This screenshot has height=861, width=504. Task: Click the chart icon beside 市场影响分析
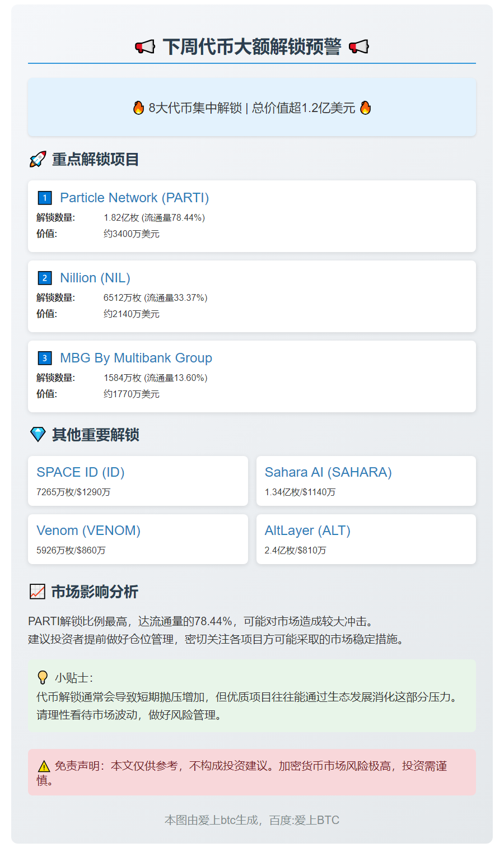37,592
